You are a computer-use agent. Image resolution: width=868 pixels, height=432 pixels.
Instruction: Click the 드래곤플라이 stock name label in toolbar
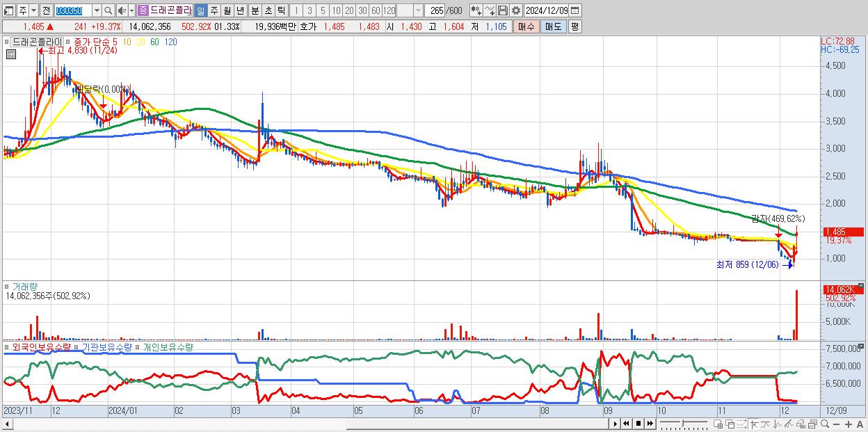pyautogui.click(x=171, y=10)
